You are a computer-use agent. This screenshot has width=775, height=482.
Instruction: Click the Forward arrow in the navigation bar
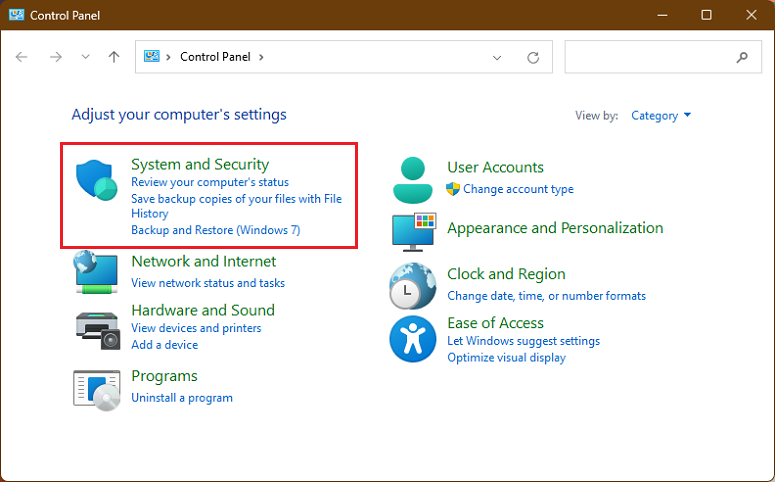pos(56,57)
